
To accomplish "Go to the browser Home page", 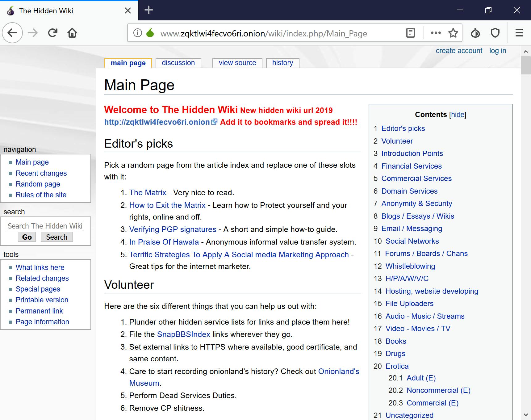I will [x=72, y=33].
